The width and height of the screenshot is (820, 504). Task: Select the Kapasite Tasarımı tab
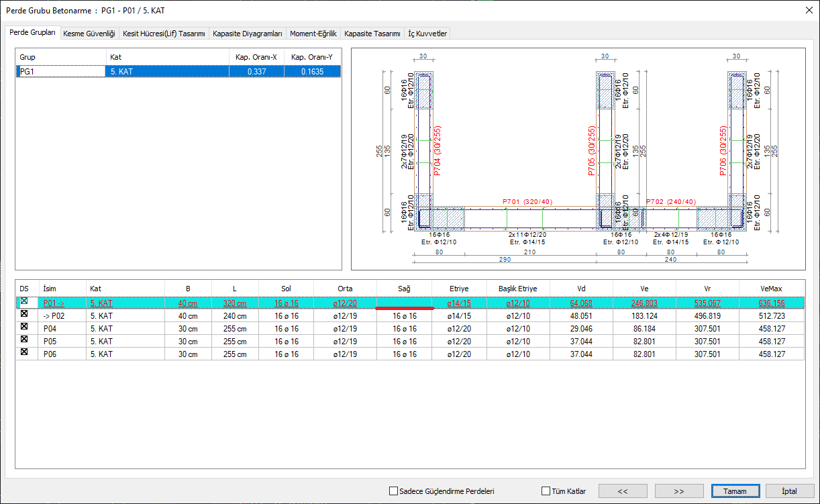pyautogui.click(x=372, y=34)
